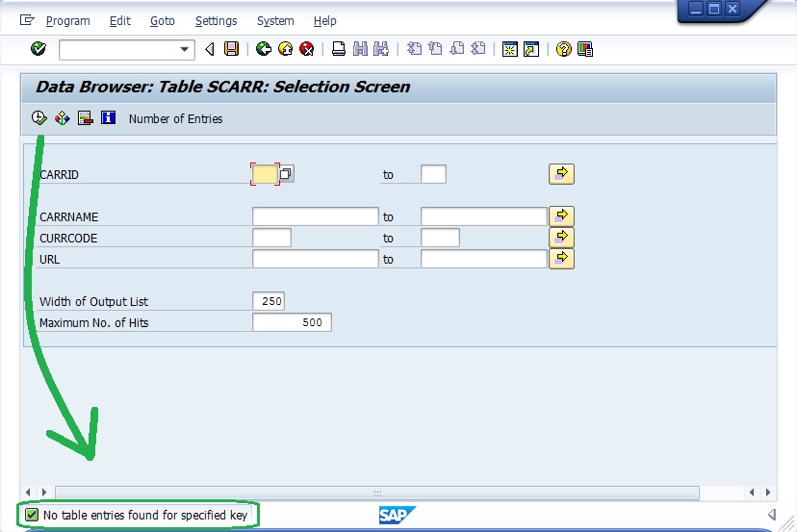Open the Goto menu
The height and width of the screenshot is (532, 797).
pyautogui.click(x=163, y=20)
